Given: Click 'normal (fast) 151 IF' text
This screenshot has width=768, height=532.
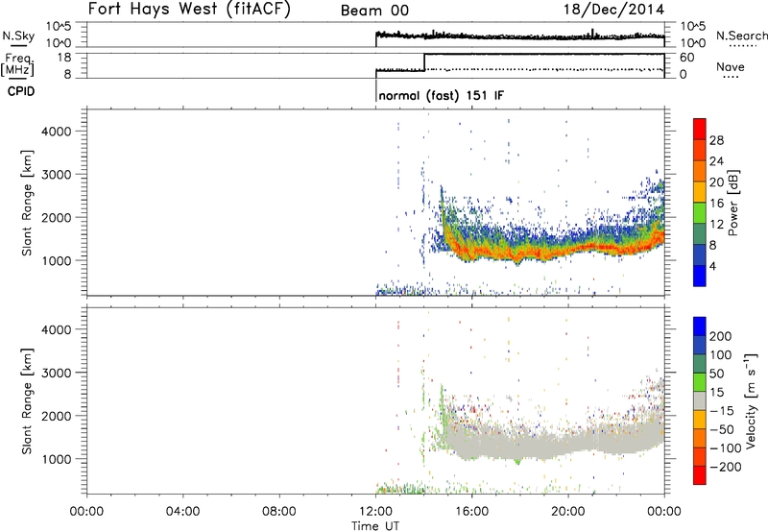Looking at the screenshot, I should click(441, 95).
